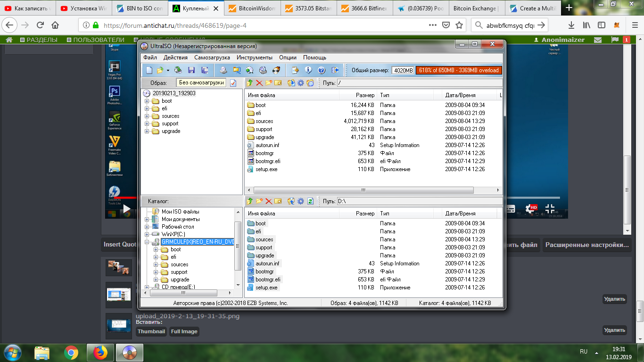This screenshot has height=362, width=644.
Task: Expand efi folder in image tree
Action: point(147,108)
